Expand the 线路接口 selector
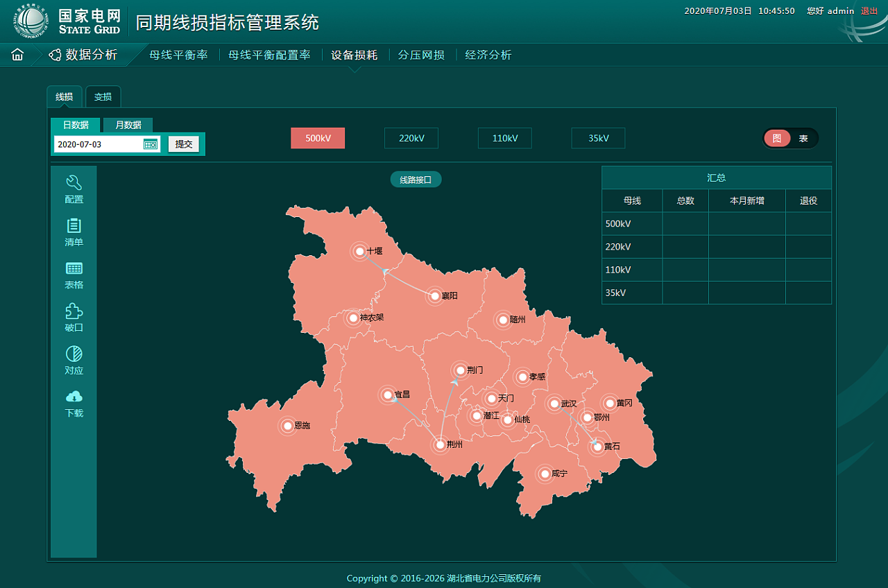 pyautogui.click(x=416, y=179)
